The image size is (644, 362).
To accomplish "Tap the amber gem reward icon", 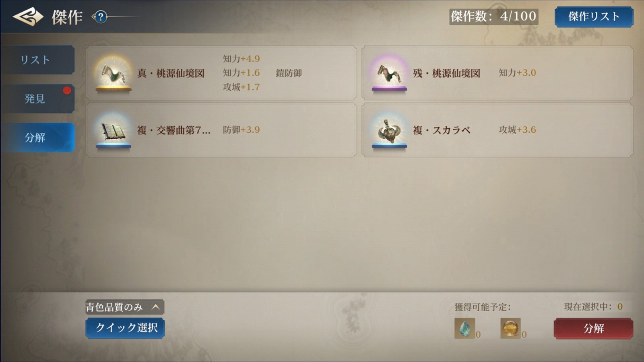I will [x=510, y=328].
